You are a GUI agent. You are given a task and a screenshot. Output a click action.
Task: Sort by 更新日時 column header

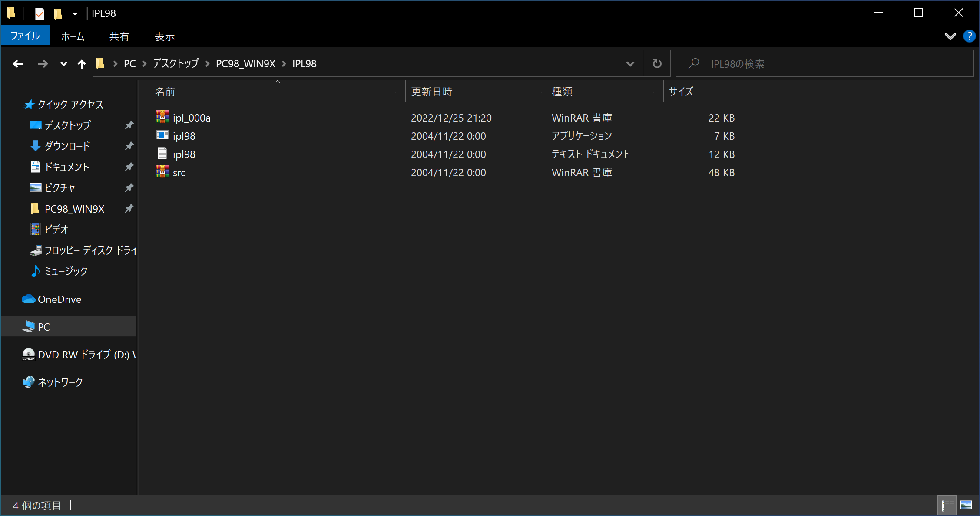[x=432, y=92]
